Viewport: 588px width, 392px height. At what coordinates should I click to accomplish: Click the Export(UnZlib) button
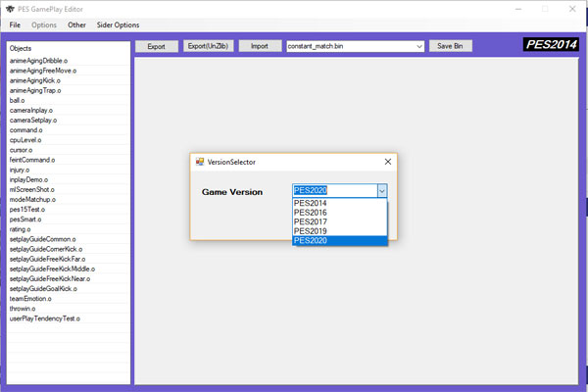coord(208,46)
